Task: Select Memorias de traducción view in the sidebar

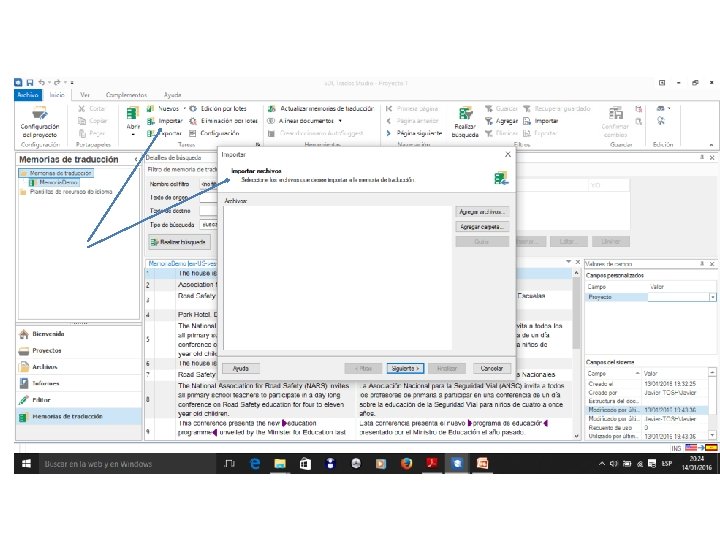Action: point(79,417)
